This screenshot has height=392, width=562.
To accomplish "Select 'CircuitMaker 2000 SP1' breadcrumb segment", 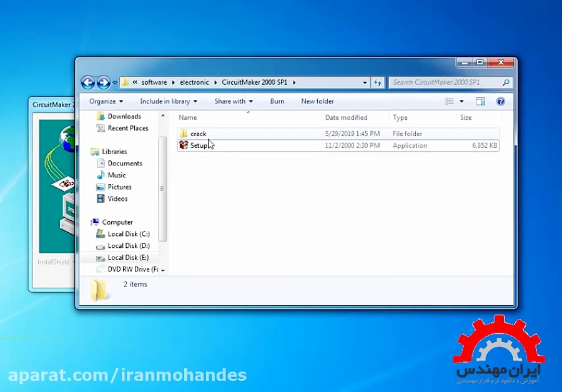I will tap(255, 82).
